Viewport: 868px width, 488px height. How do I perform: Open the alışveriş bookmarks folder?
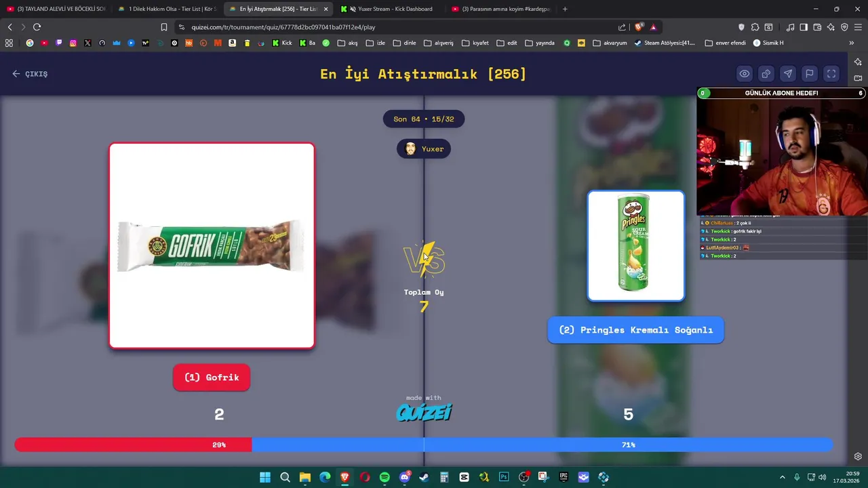[x=439, y=43]
